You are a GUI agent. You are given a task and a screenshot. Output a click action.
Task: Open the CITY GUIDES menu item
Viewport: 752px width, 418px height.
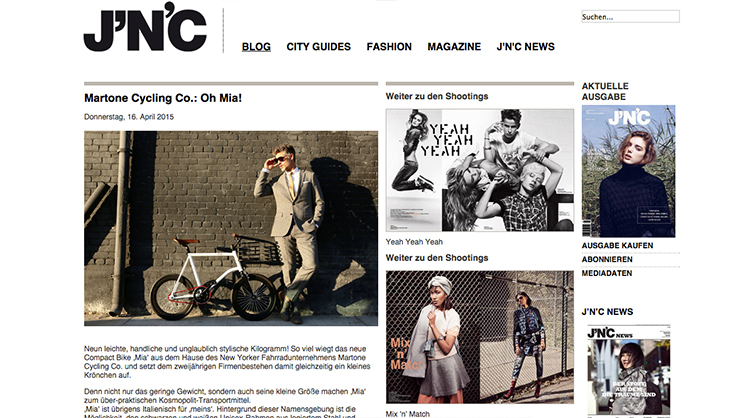tap(318, 46)
